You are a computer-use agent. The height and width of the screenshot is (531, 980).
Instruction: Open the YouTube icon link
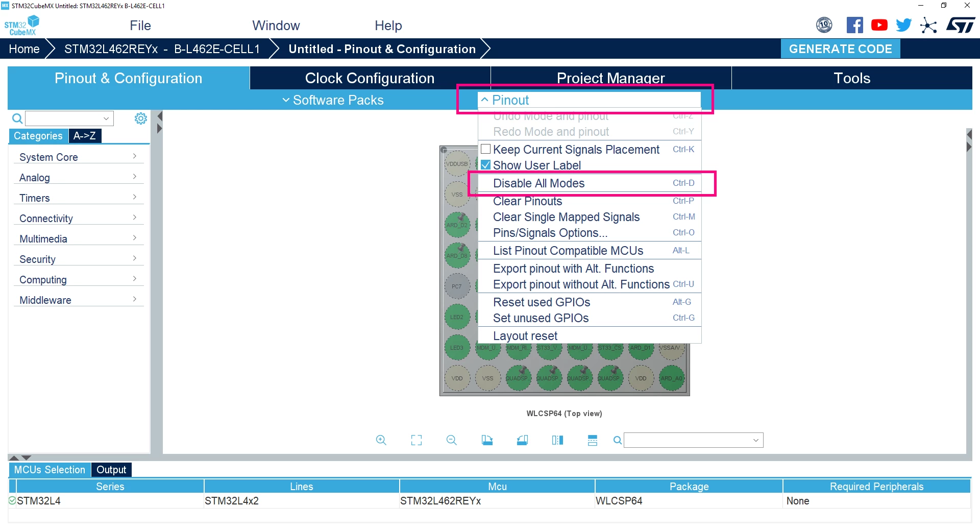pyautogui.click(x=879, y=25)
